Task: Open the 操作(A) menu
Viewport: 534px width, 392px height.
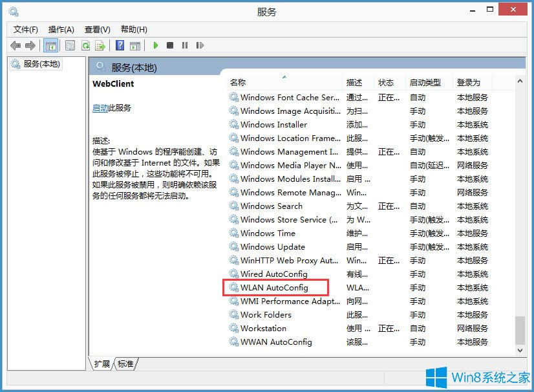Action: click(x=62, y=29)
